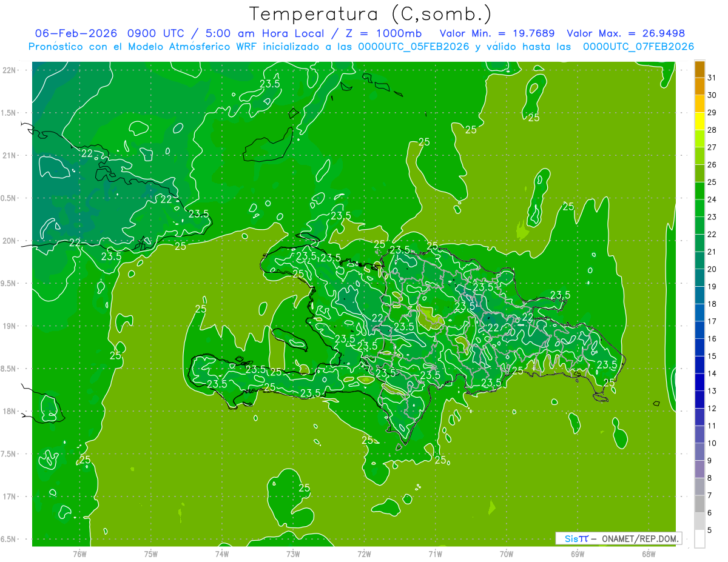The width and height of the screenshot is (728, 562).
Task: Click the 'Temperatura (C,somb.)' chart title
Action: tap(370, 14)
